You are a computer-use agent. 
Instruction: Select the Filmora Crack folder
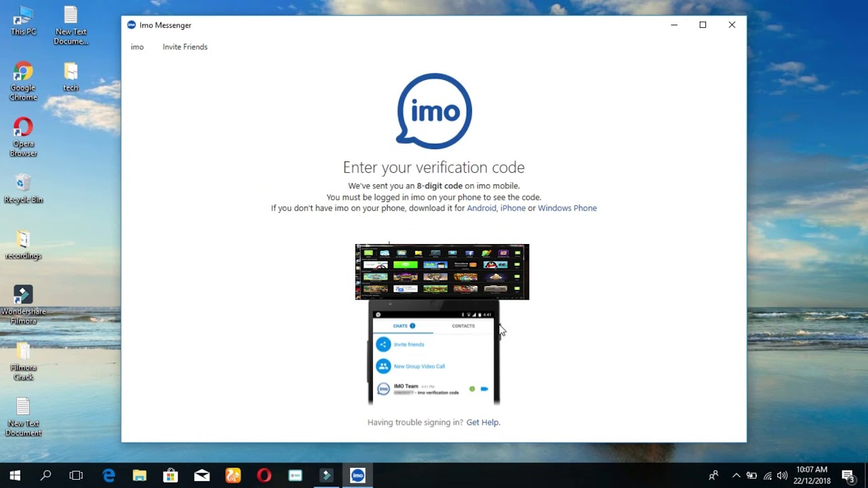[23, 362]
